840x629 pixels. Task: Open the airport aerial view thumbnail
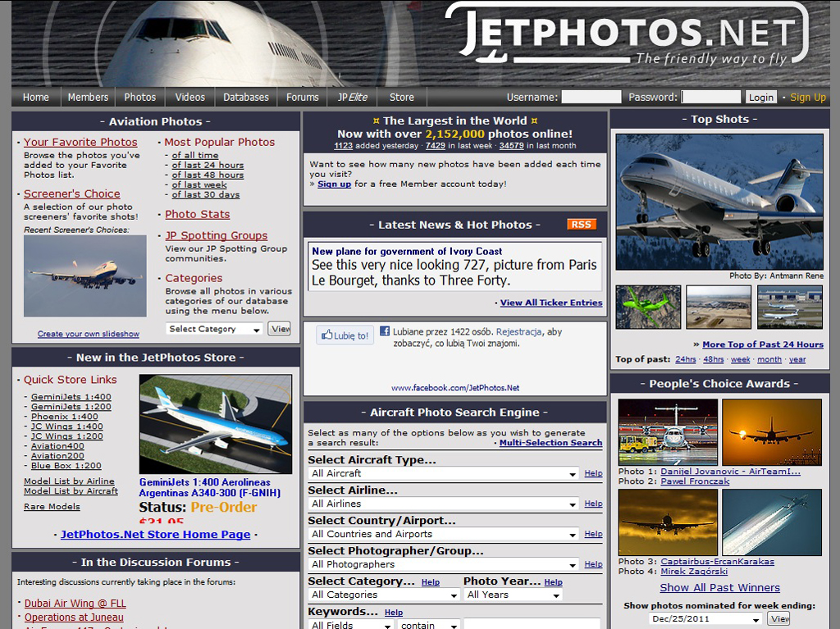click(719, 307)
